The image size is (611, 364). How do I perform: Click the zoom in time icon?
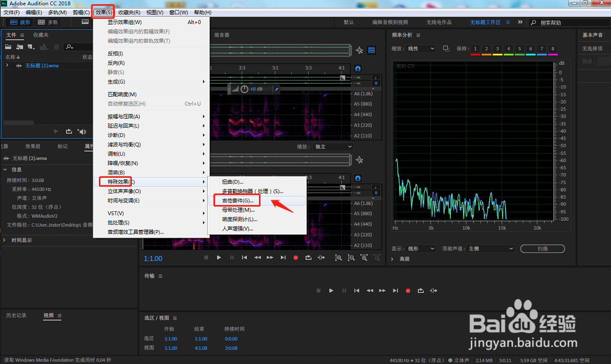point(364,258)
